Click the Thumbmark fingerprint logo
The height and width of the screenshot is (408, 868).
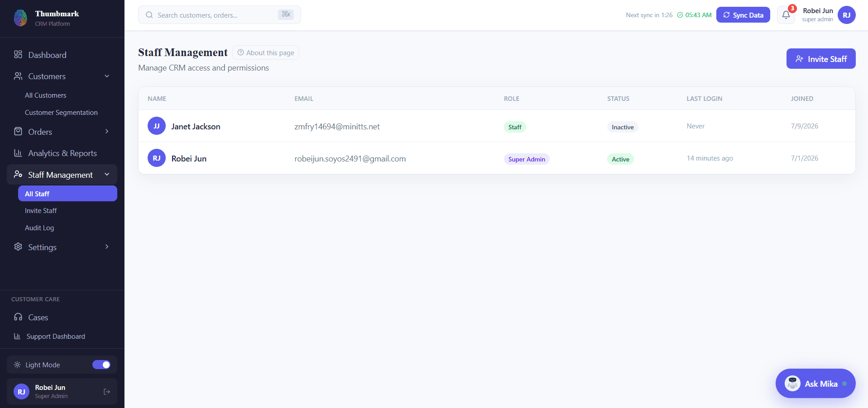tap(20, 18)
